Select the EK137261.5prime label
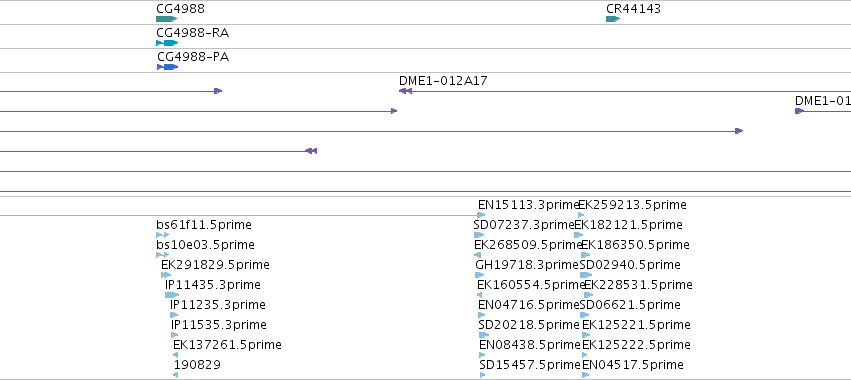Image resolution: width=851 pixels, height=380 pixels. [227, 345]
